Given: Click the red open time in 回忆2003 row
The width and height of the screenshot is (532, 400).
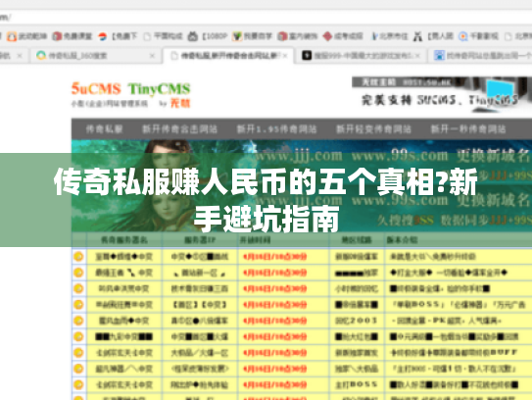Looking at the screenshot, I should pos(275,321).
